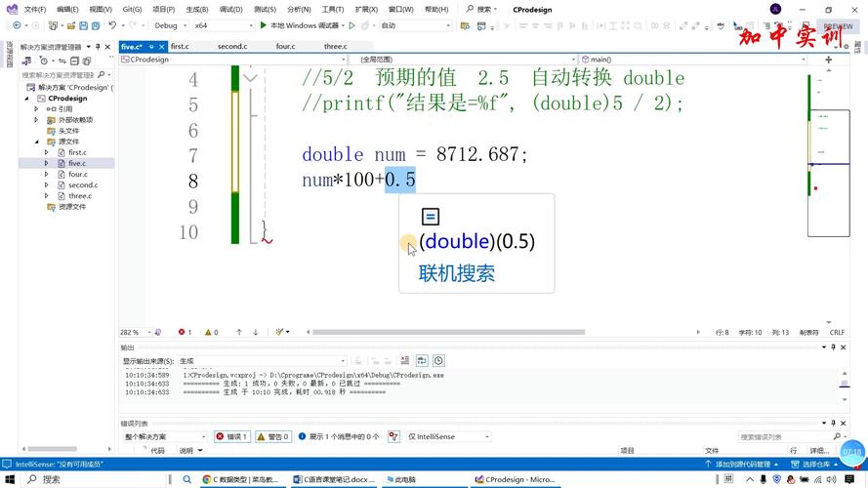Open the 生成(B) Build menu

click(197, 9)
